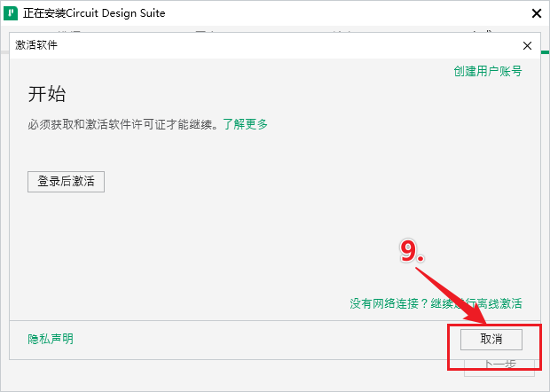Click the 登录后激活 button
Image resolution: width=550 pixels, height=392 pixels.
tap(66, 181)
